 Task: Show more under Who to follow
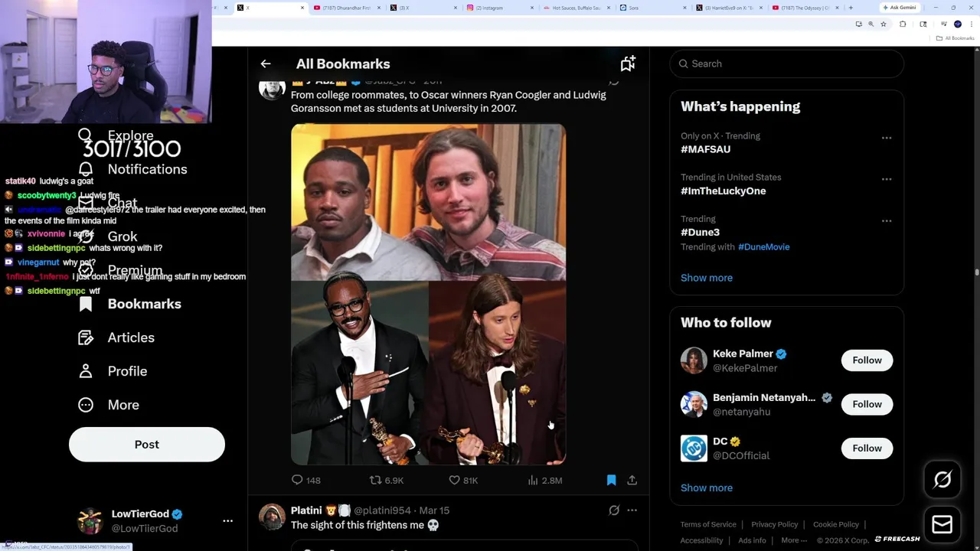[x=707, y=488]
